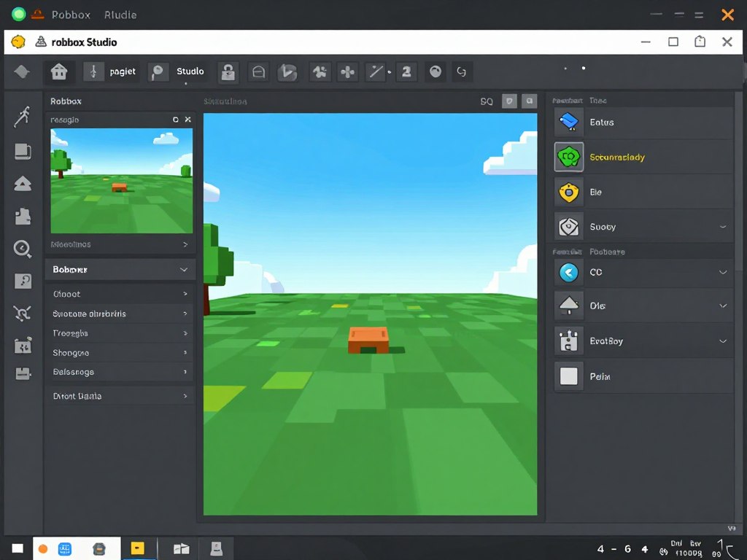This screenshot has width=747, height=560.
Task: Open the pagiet toolbar tab
Action: 123,71
